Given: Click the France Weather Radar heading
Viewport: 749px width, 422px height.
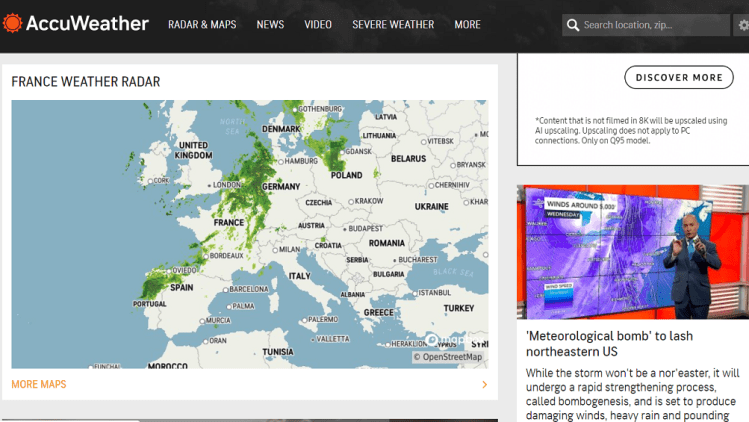Looking at the screenshot, I should (x=86, y=82).
